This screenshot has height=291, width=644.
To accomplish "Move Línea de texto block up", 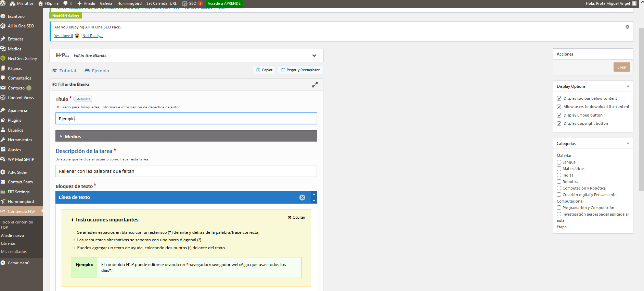I will click(x=314, y=194).
